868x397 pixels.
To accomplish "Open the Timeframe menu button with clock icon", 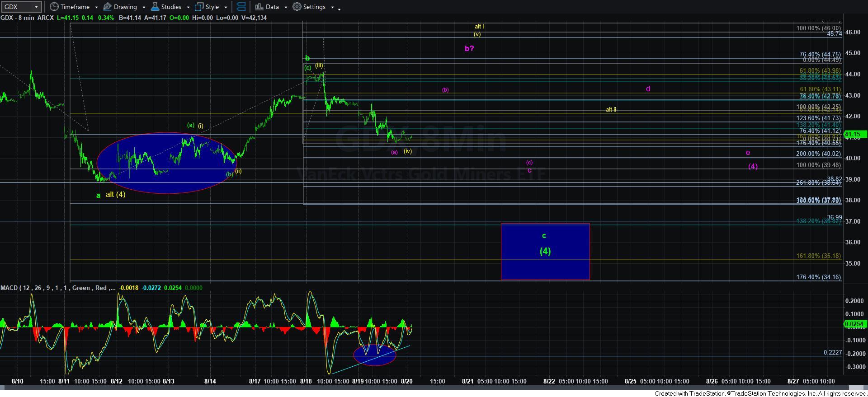I will 70,7.
